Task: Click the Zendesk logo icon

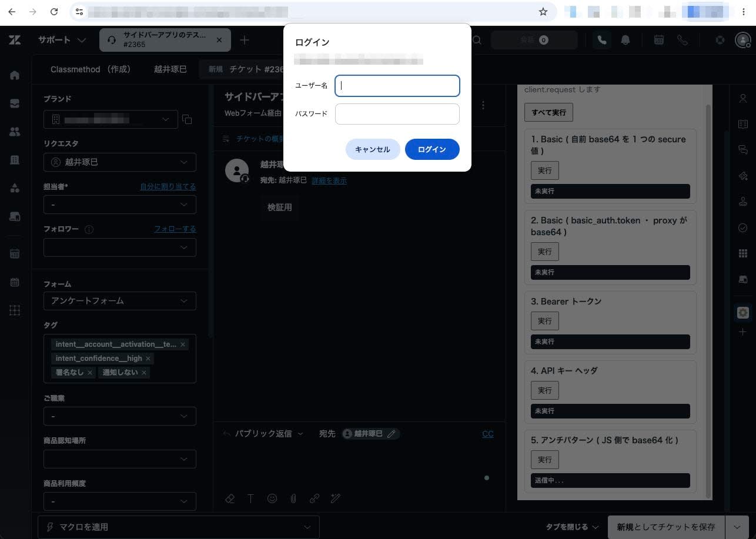Action: (x=15, y=40)
